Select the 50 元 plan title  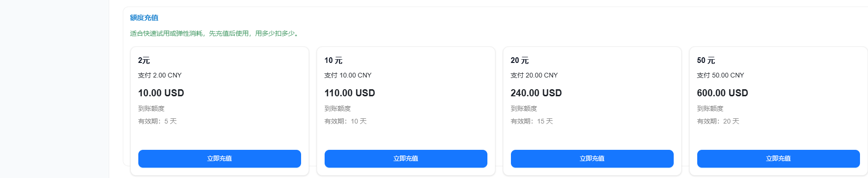pos(706,61)
